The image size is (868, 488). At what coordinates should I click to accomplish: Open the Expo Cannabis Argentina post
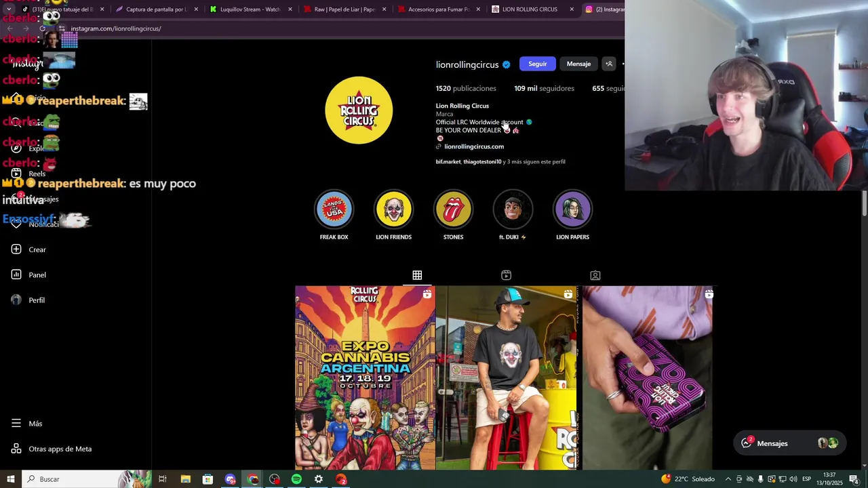point(365,378)
